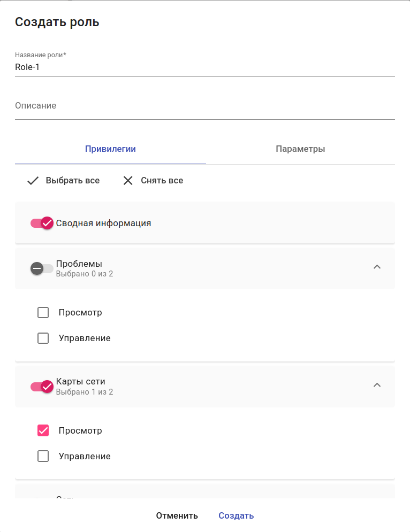Collapse the Проблемы section chevron
410x532 pixels.
(x=377, y=267)
